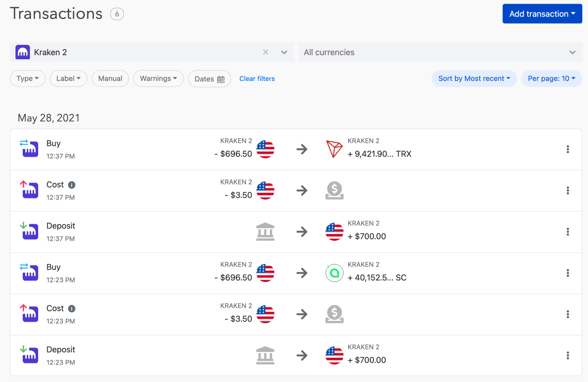
Task: Click the - $3.50 amount at 12:23 PM
Action: click(238, 319)
